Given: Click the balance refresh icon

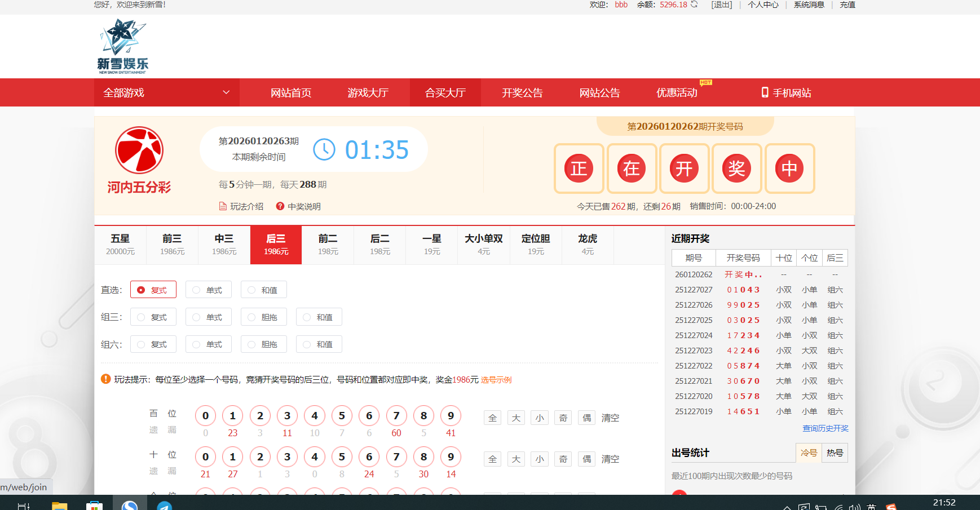Looking at the screenshot, I should point(694,5).
